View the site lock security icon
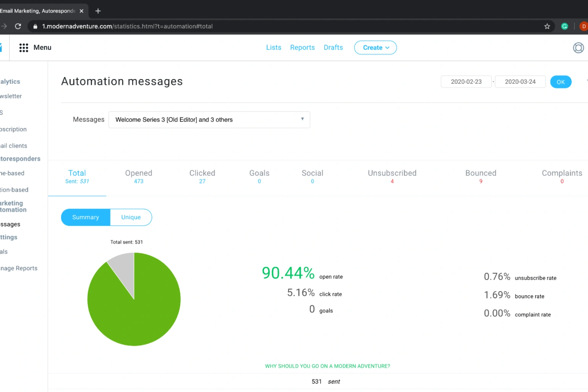 [36, 26]
